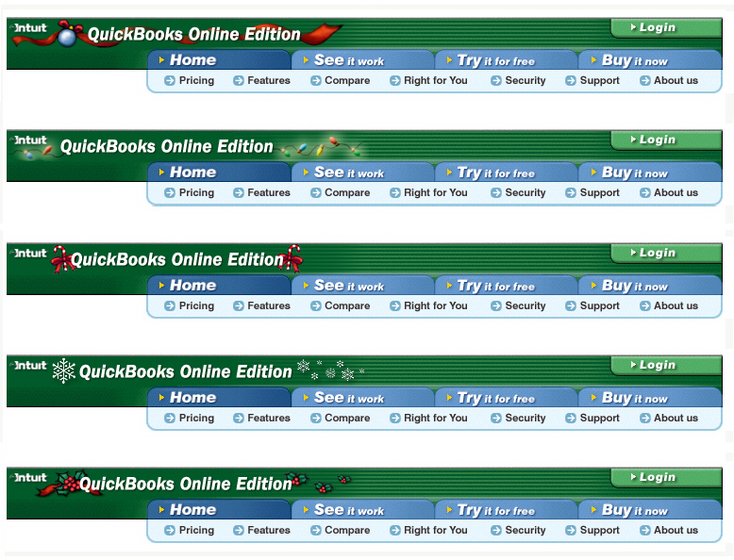This screenshot has width=734, height=560.
Task: Open Pricing link in candy cane banner
Action: pyautogui.click(x=196, y=306)
